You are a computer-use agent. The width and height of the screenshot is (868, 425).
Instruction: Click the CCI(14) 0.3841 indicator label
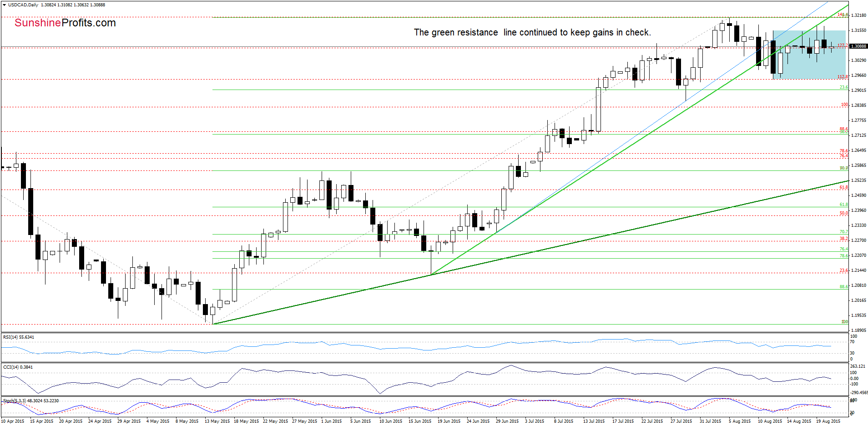(18, 367)
